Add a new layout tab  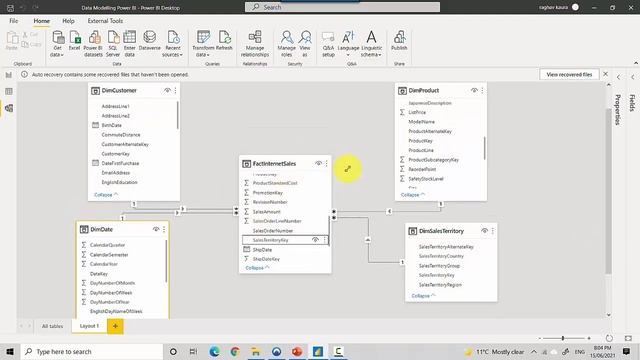(115, 326)
